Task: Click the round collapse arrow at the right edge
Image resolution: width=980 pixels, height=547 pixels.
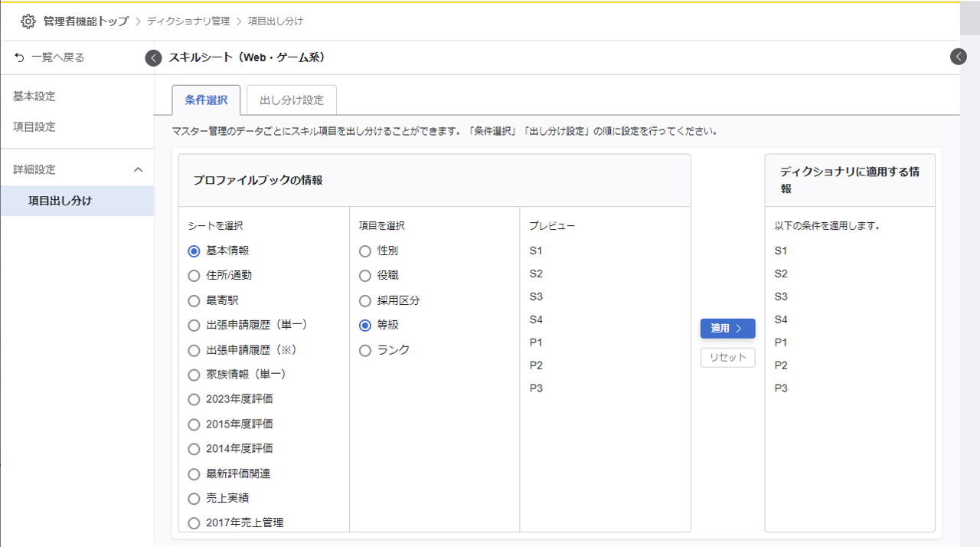Action: pyautogui.click(x=959, y=56)
